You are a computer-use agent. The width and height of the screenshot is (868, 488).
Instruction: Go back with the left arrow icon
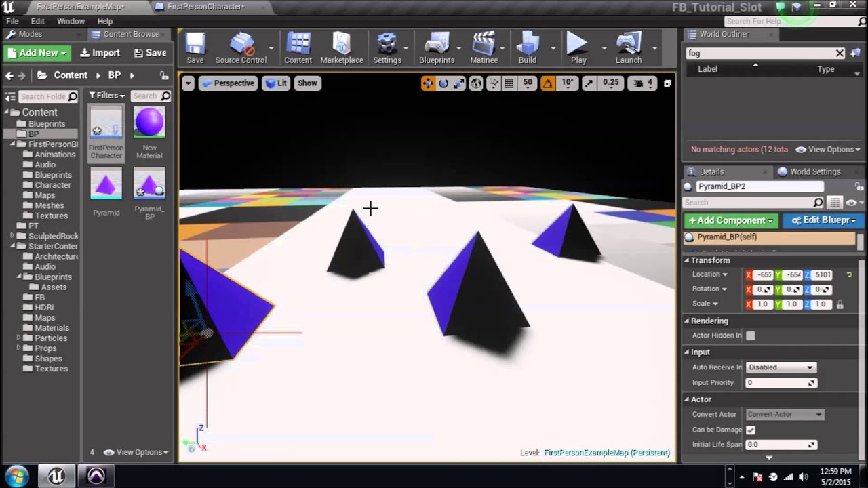[x=9, y=75]
